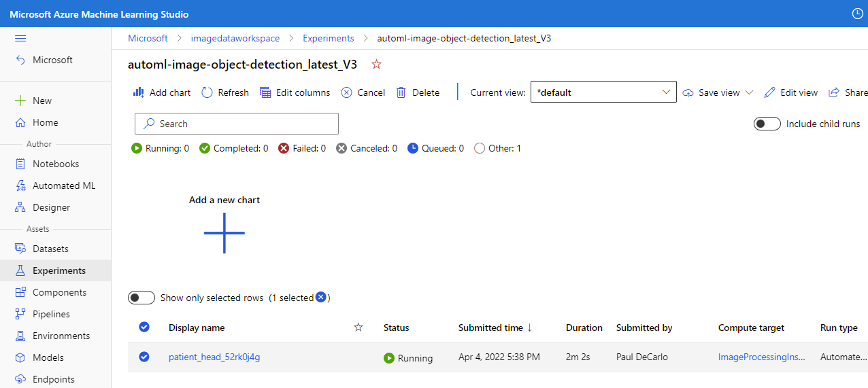The height and width of the screenshot is (388, 868).
Task: Filter by Other status
Action: [x=497, y=148]
